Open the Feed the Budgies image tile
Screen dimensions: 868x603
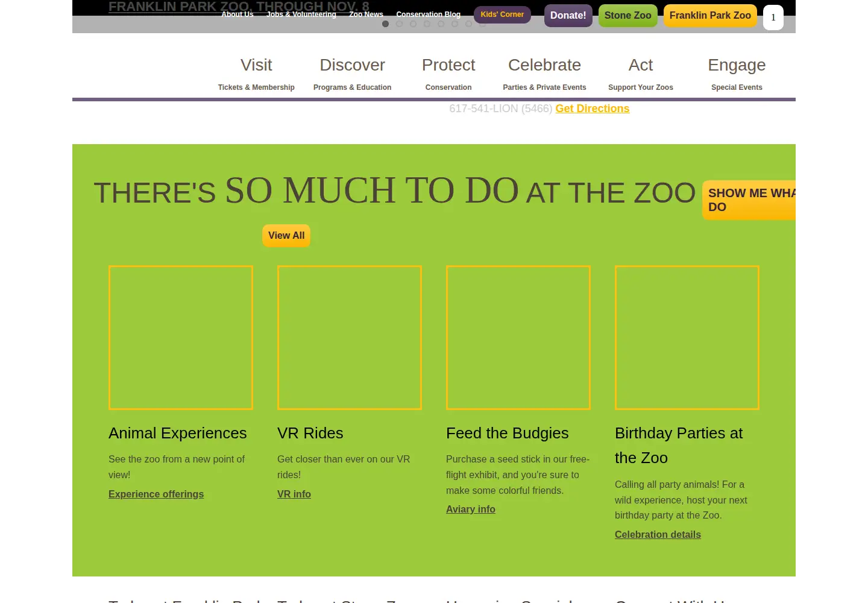518,338
